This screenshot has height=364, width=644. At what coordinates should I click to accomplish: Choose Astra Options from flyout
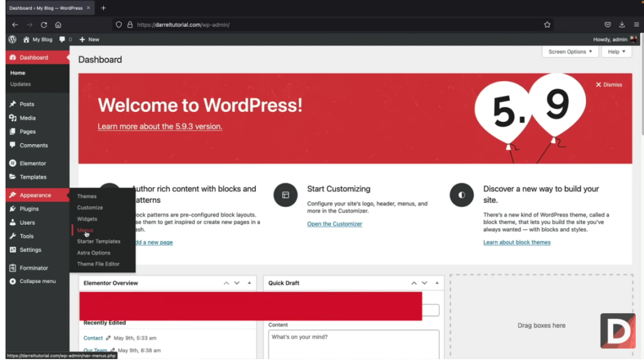(x=94, y=253)
